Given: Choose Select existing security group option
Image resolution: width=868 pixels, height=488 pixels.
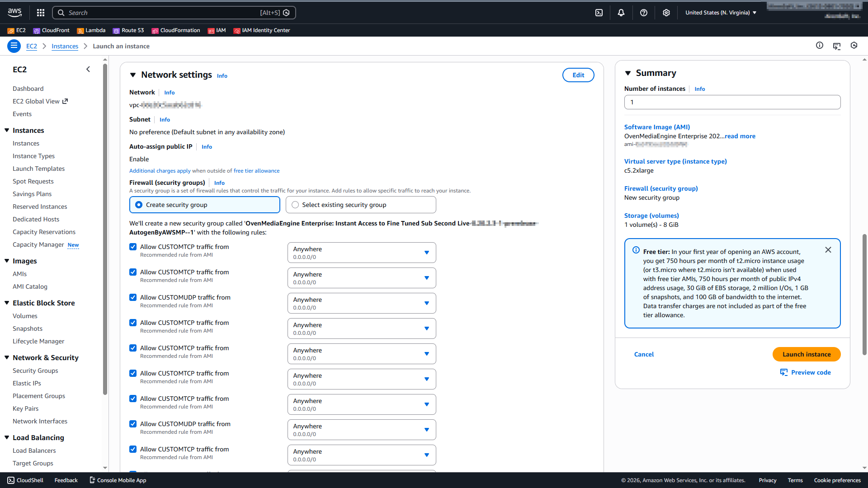Looking at the screenshot, I should 295,205.
